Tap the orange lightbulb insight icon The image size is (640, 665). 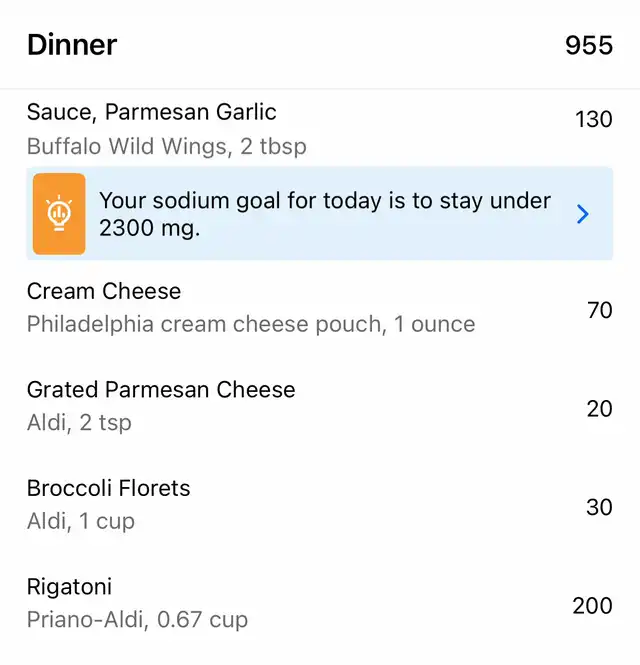[x=59, y=214]
